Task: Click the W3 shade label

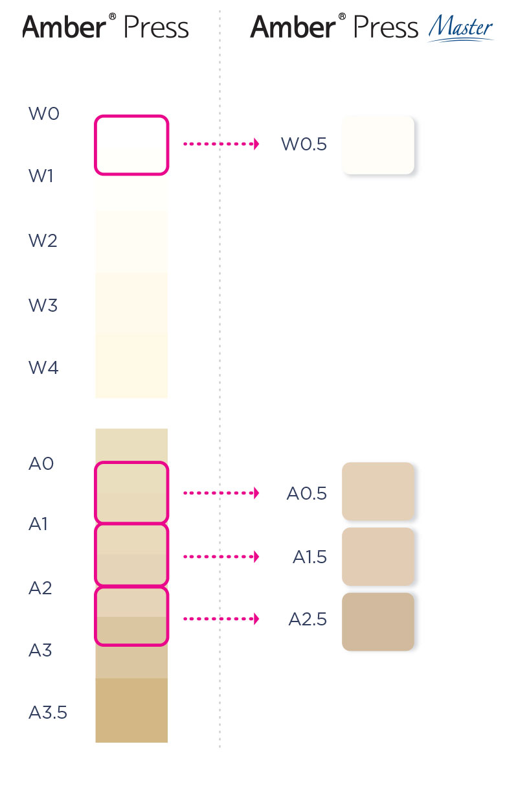Action: (43, 305)
